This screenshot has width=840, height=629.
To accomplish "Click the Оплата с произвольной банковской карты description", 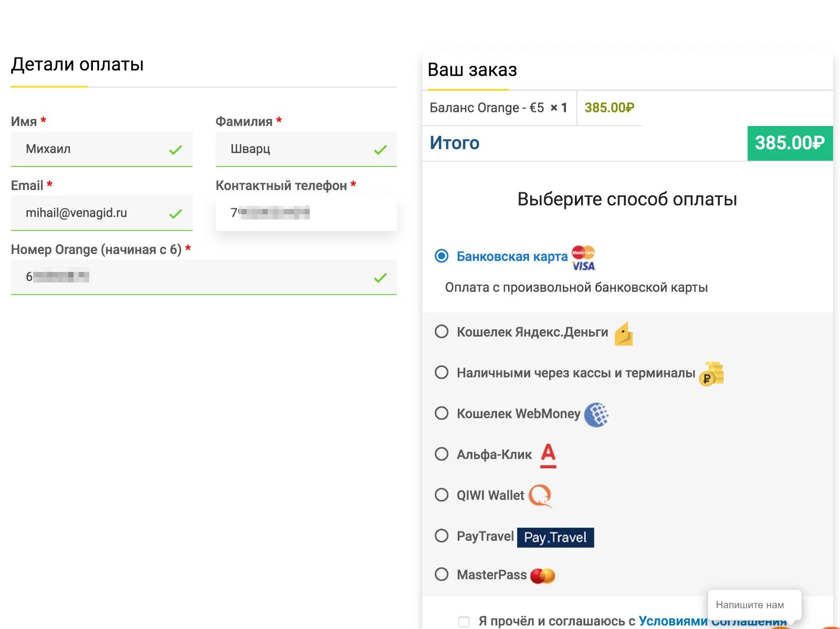I will [576, 288].
